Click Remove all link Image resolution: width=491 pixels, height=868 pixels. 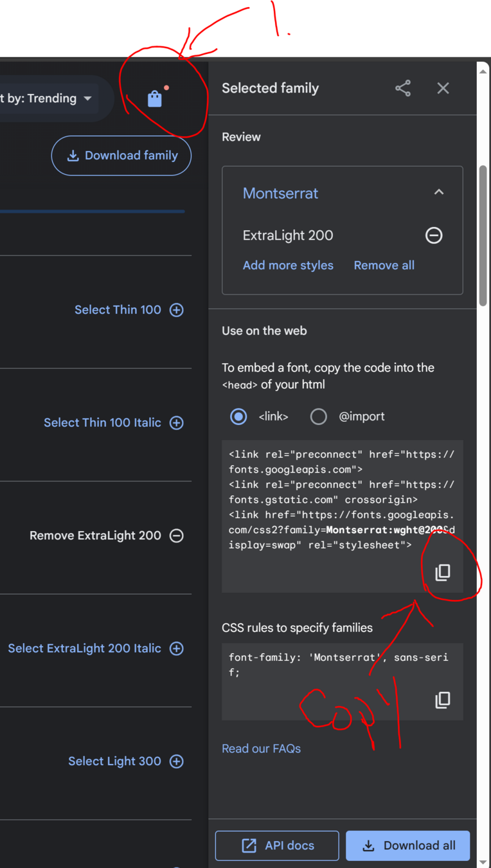point(384,265)
